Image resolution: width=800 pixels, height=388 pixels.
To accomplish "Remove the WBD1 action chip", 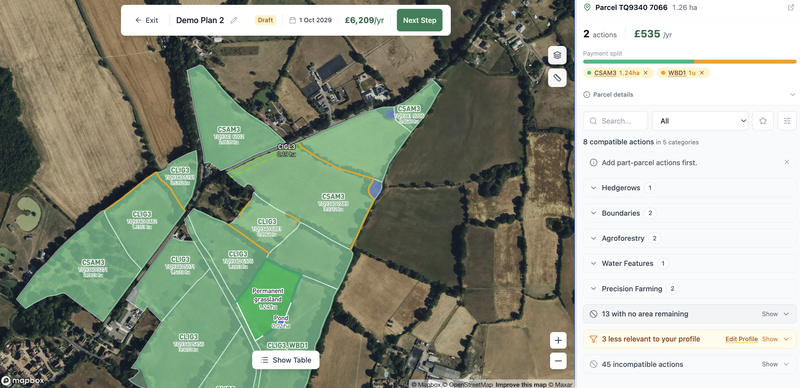I will point(702,73).
